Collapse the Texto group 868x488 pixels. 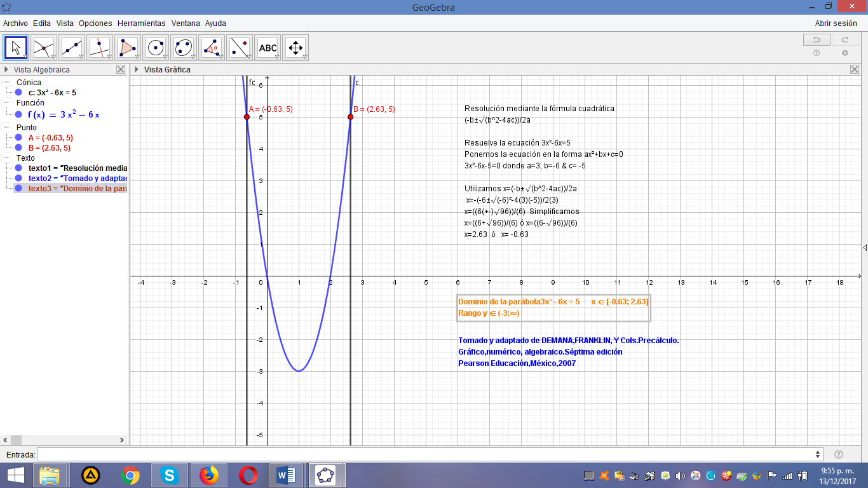5,156
